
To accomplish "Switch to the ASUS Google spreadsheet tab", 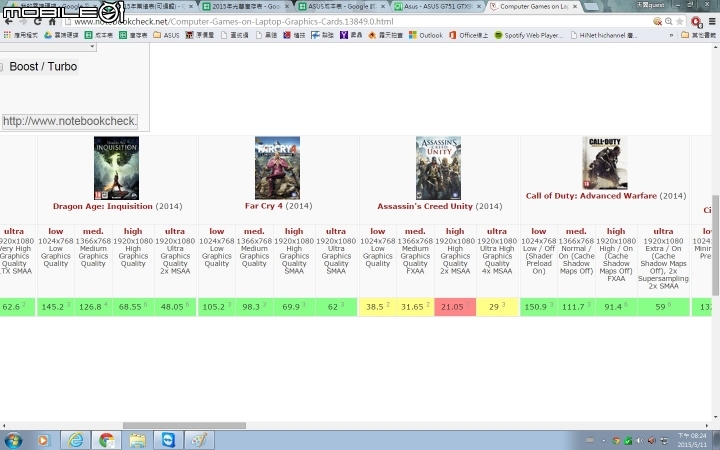I will 342,6.
